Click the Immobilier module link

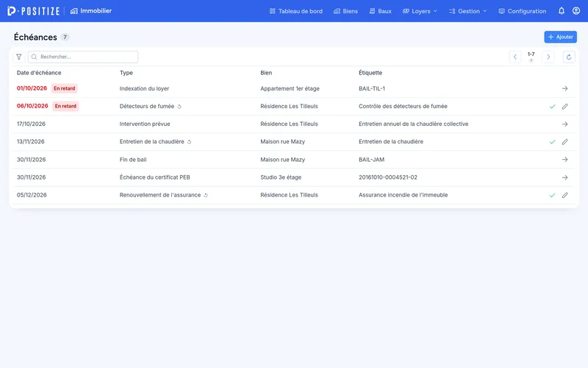[91, 11]
